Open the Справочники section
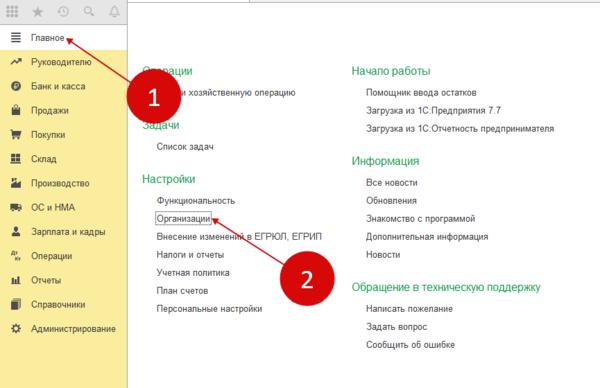This screenshot has width=600, height=388. [58, 304]
